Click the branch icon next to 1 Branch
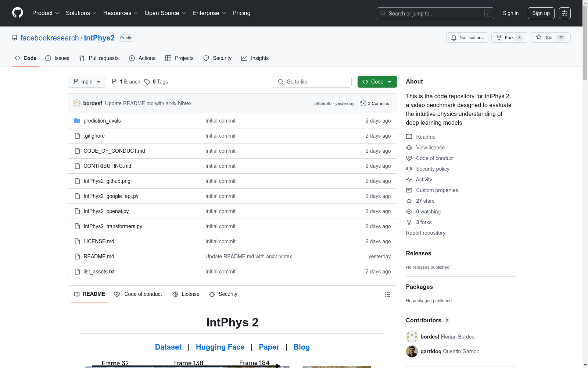The image size is (588, 368). [114, 82]
